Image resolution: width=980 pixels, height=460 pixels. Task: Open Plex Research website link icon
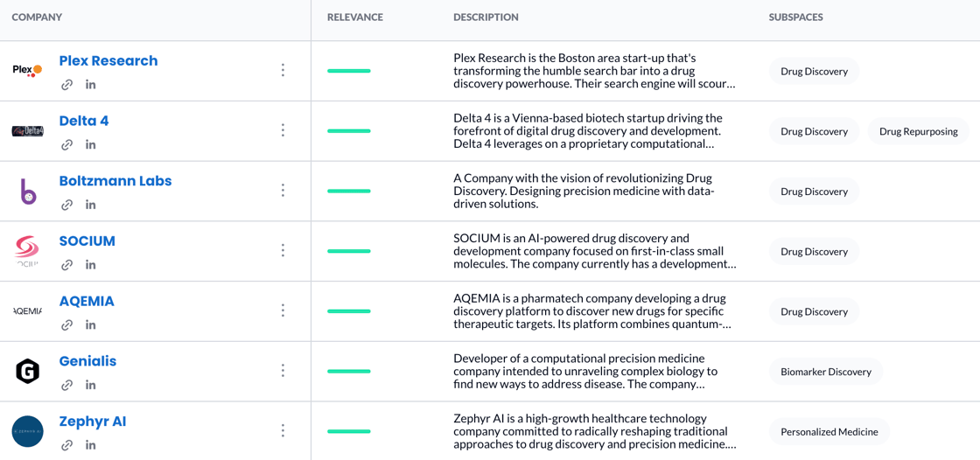tap(67, 85)
